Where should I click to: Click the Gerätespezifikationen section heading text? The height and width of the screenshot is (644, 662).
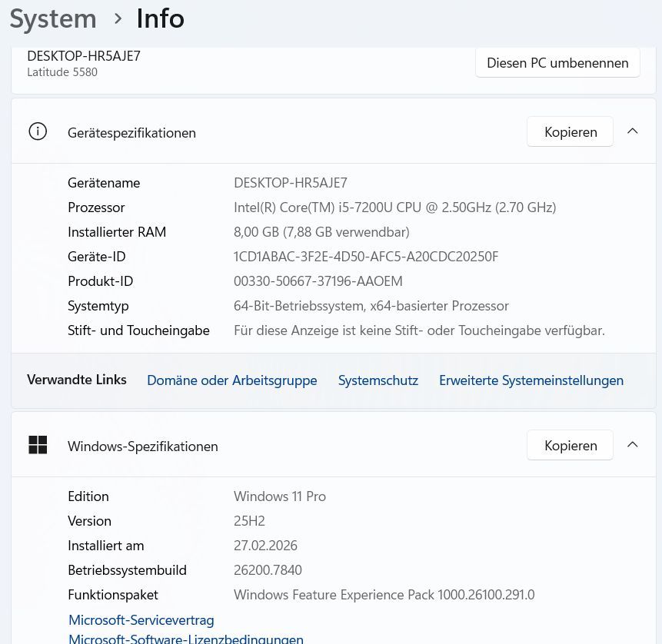coord(131,133)
